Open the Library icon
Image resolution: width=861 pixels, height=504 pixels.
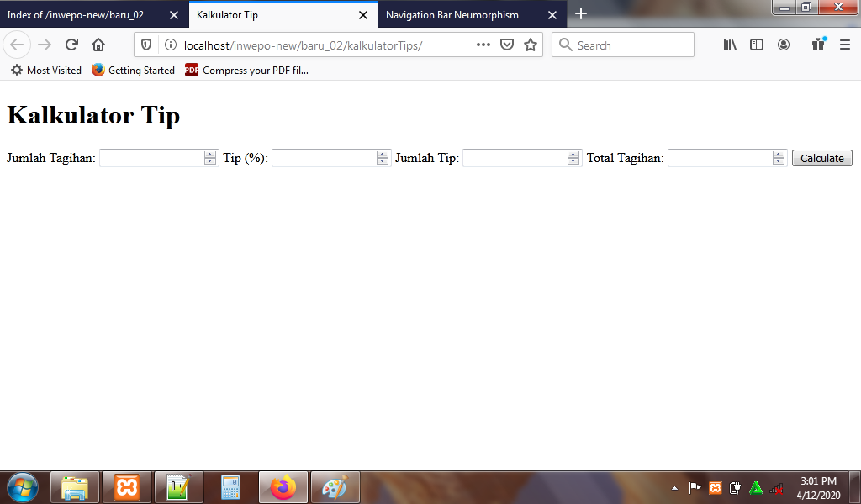[730, 45]
